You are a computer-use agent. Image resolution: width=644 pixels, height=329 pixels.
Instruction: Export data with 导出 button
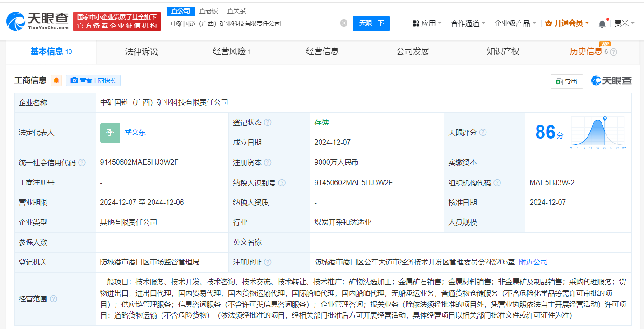567,81
